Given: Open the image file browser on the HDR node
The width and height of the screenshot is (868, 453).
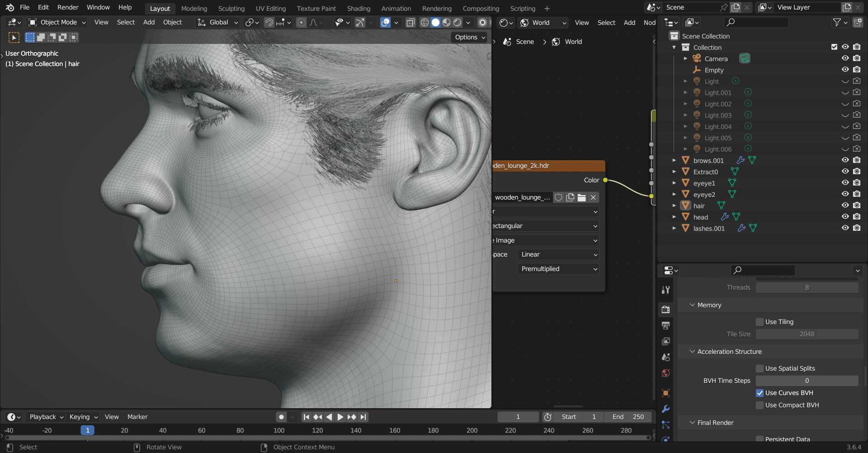Looking at the screenshot, I should coord(582,197).
